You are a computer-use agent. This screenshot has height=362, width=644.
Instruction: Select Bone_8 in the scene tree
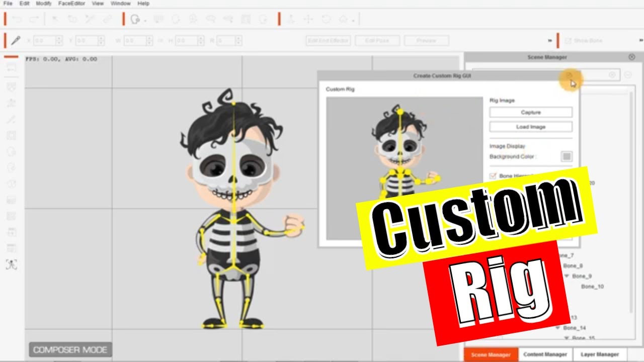click(x=573, y=265)
